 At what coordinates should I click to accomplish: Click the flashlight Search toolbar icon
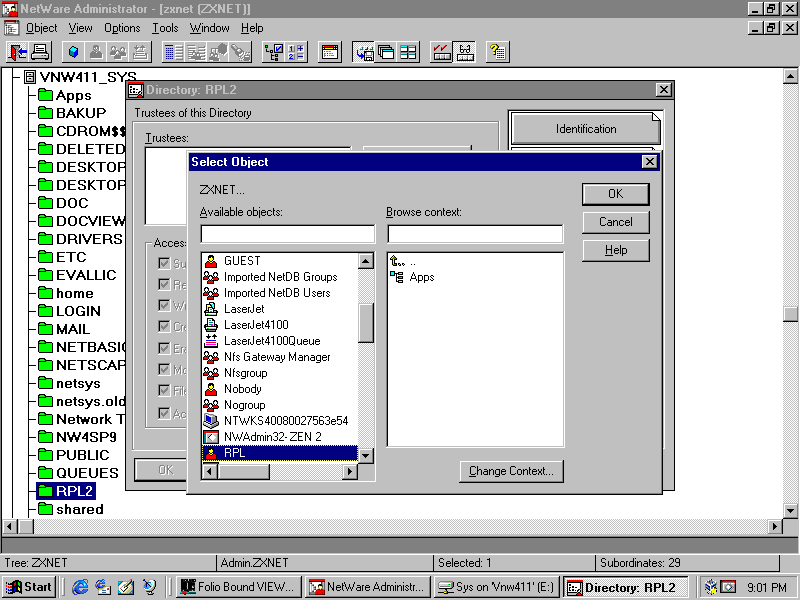[x=240, y=52]
